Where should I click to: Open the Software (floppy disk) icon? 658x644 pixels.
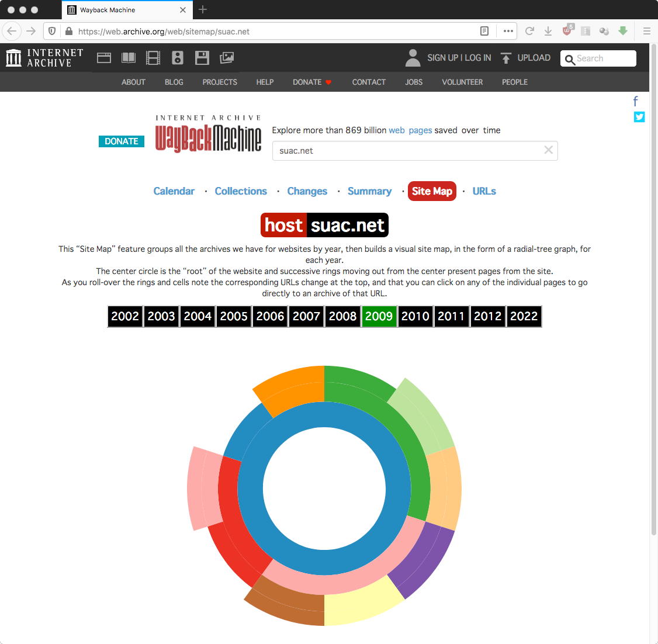click(202, 58)
